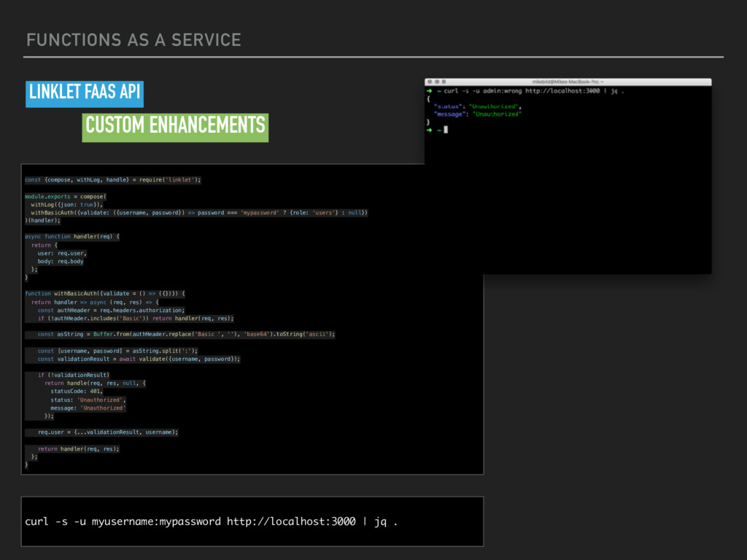747x560 pixels.
Task: Click the return handler => async (req, res) line
Action: click(96, 303)
